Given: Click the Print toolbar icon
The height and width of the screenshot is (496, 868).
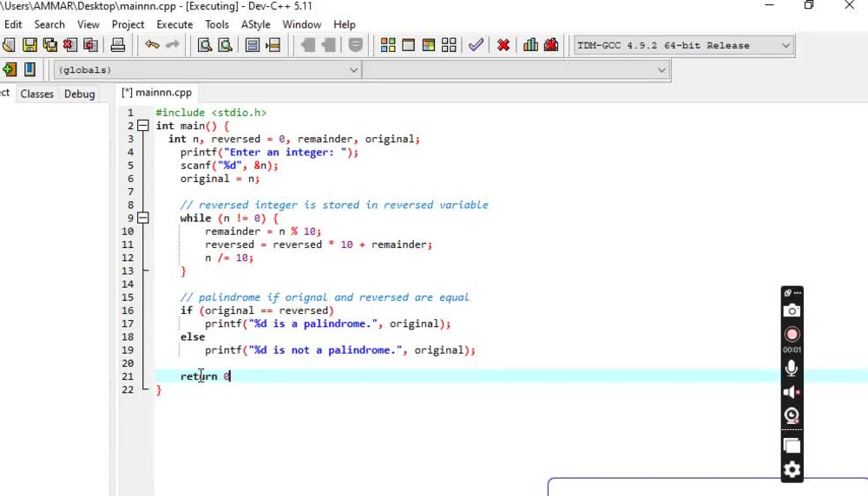Looking at the screenshot, I should pyautogui.click(x=117, y=45).
